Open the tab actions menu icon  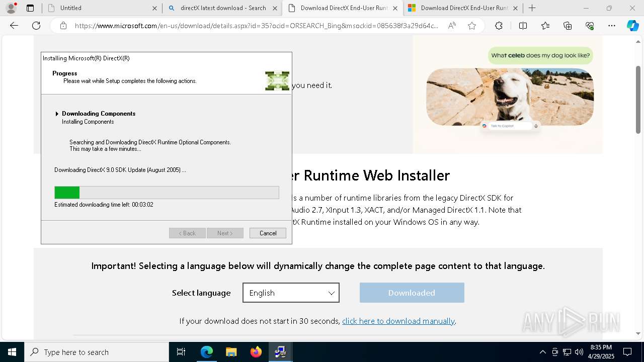click(30, 8)
